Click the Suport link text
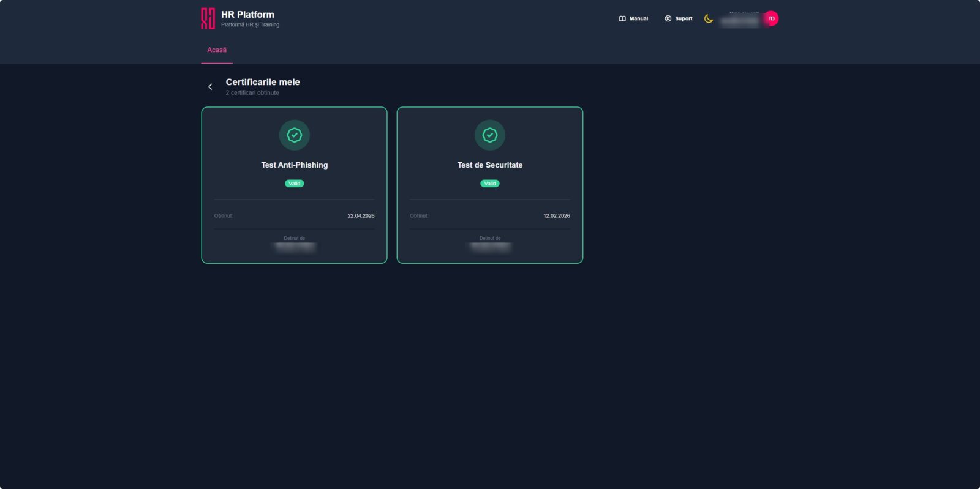This screenshot has width=980, height=489. coord(684,18)
